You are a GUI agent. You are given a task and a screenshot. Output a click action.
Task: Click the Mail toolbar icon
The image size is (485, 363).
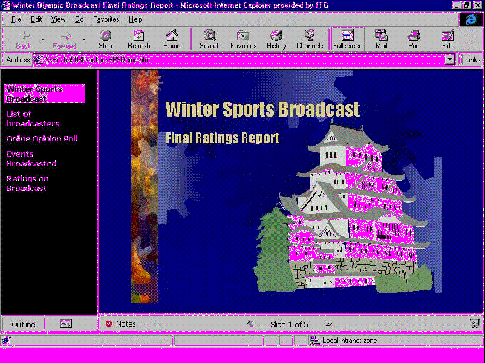pyautogui.click(x=381, y=39)
